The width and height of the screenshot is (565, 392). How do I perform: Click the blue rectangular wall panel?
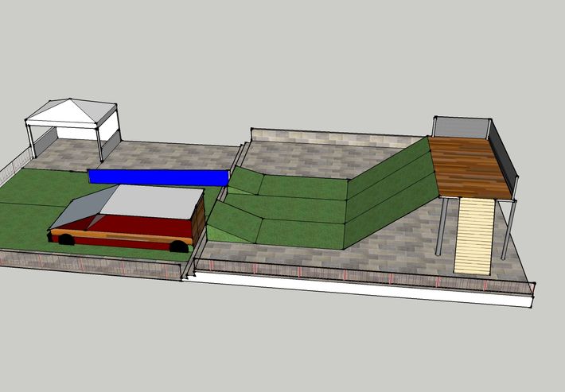[x=158, y=177]
